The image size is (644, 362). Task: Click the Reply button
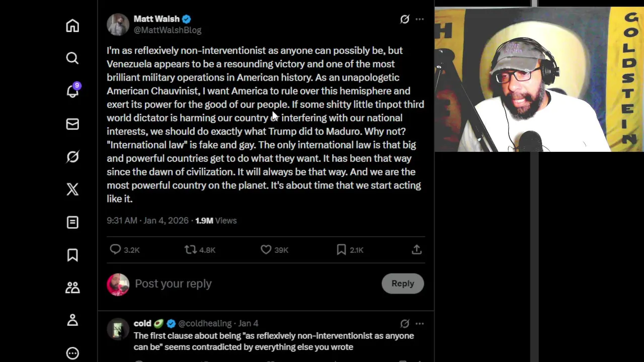[403, 284]
